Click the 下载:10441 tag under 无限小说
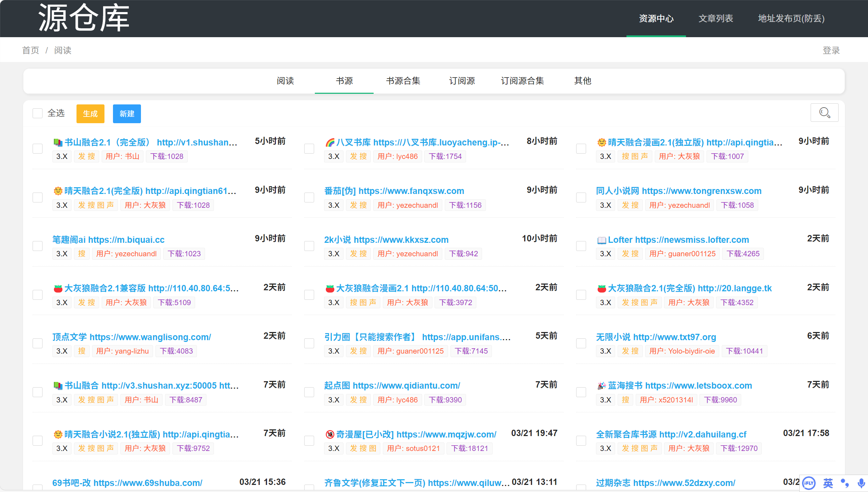Viewport: 868px width, 492px height. [x=744, y=351]
